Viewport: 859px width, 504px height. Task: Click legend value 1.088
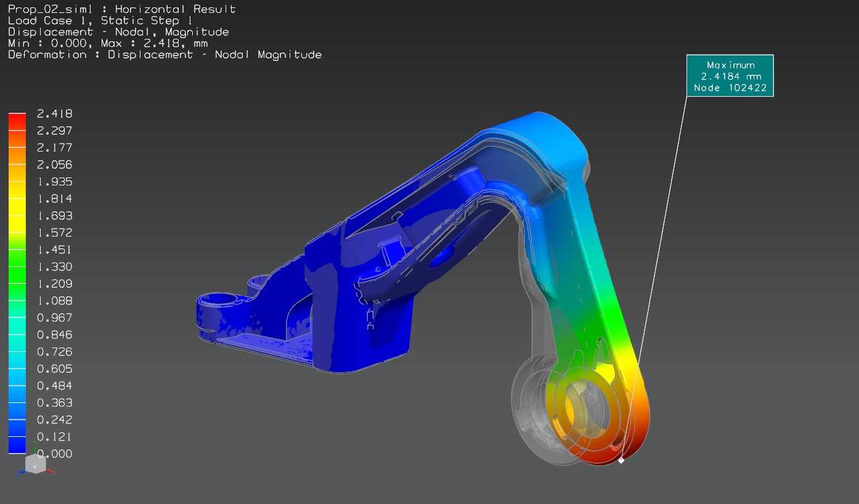pos(54,301)
